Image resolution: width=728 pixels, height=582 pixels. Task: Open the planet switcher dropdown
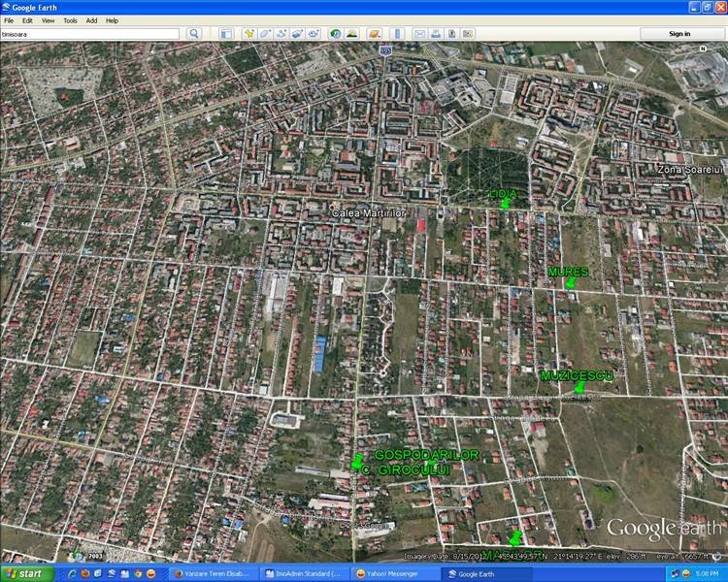pyautogui.click(x=375, y=34)
